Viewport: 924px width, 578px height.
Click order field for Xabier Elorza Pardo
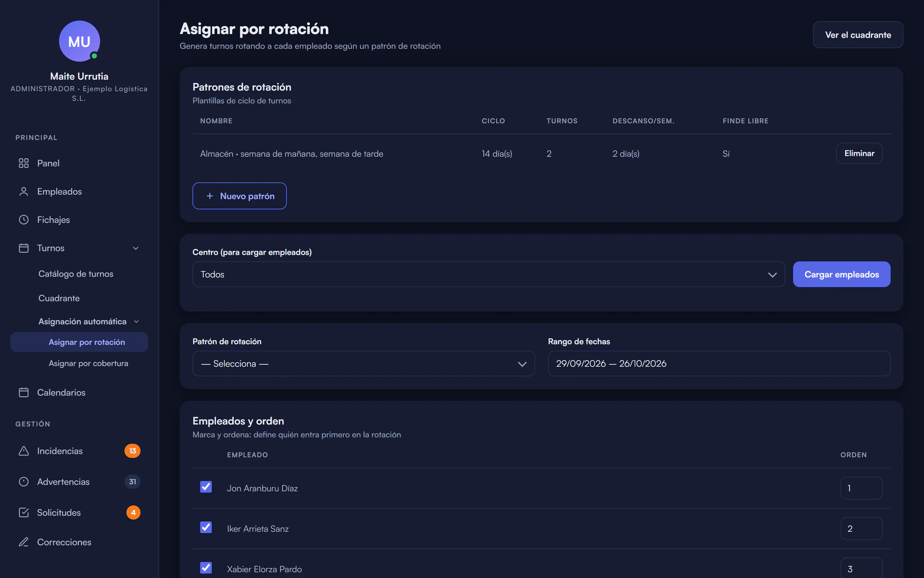pos(861,568)
